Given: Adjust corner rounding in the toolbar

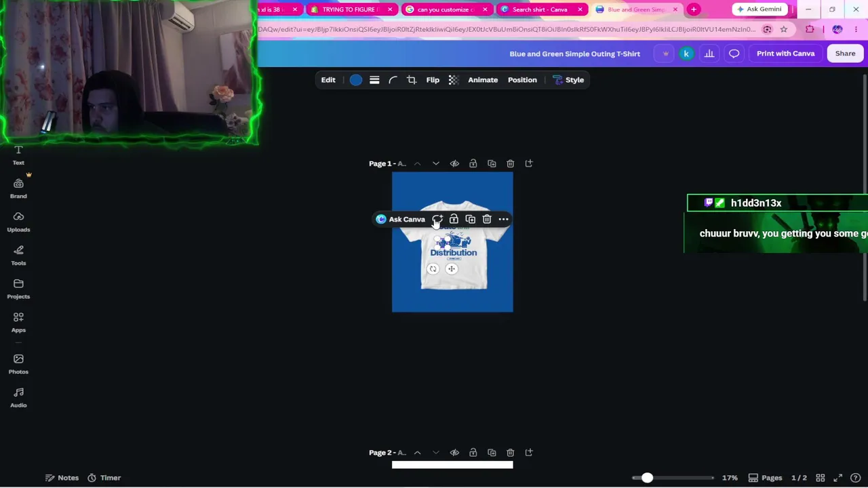Looking at the screenshot, I should (x=393, y=80).
